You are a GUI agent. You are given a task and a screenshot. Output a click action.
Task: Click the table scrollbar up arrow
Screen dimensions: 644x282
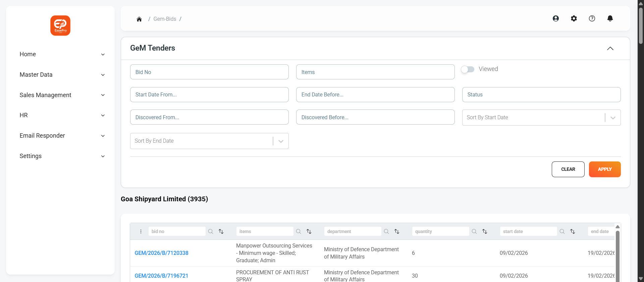(x=618, y=227)
